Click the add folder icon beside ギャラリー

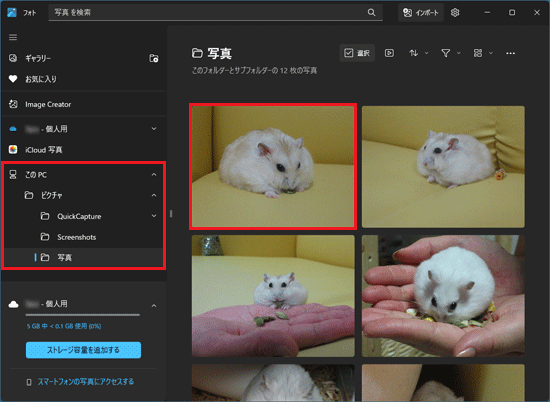pos(154,58)
